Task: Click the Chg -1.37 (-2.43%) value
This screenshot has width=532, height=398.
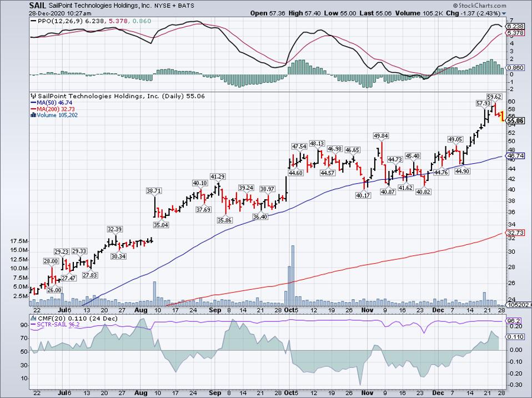Action: tap(473, 13)
